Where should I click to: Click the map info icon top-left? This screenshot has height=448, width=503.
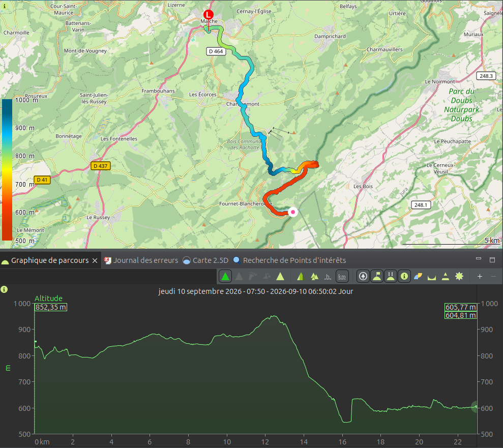pyautogui.click(x=4, y=6)
